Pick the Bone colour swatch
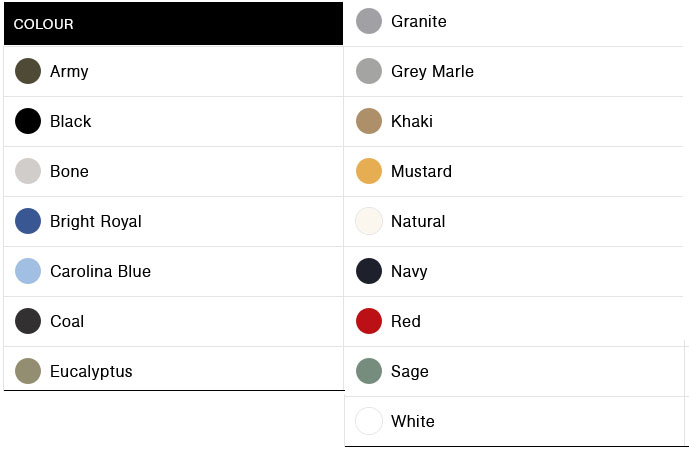Screen dimensions: 689x452 click(x=28, y=171)
